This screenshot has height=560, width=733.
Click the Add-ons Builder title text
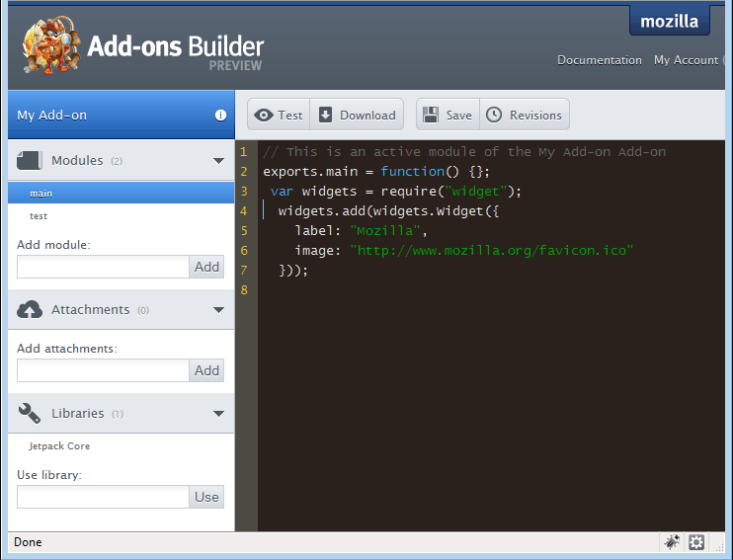tap(175, 46)
